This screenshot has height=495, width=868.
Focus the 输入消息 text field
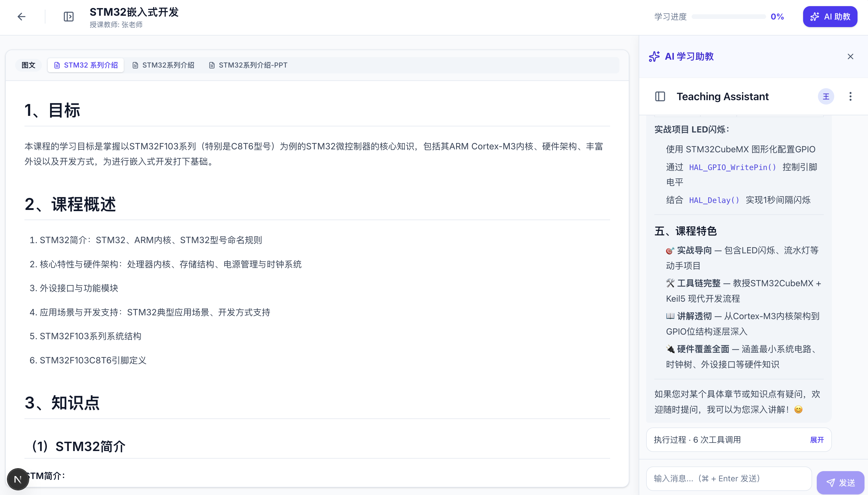[729, 479]
